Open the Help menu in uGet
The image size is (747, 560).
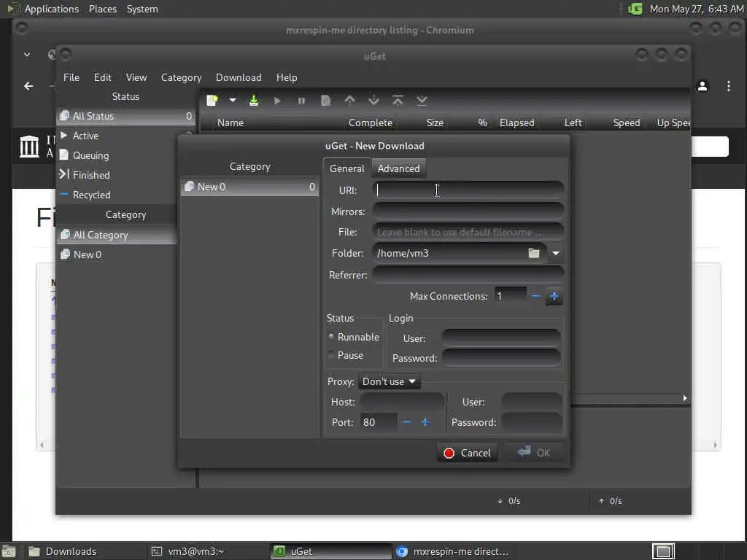pos(287,77)
